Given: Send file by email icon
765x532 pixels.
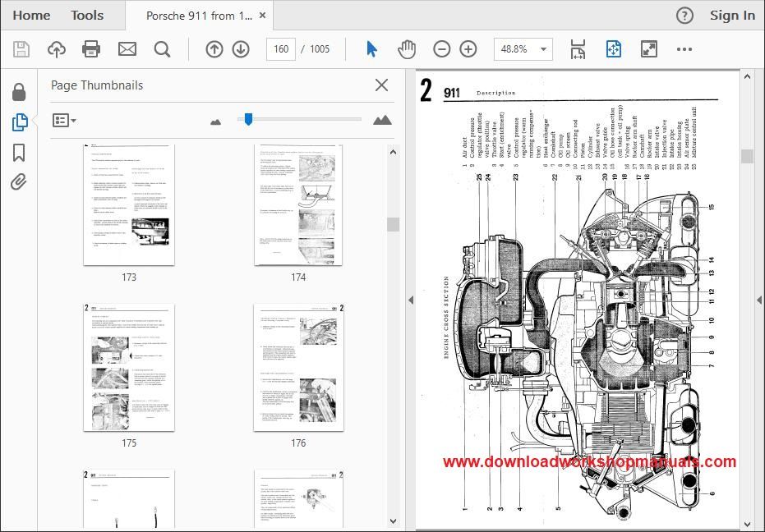Looking at the screenshot, I should point(127,49).
